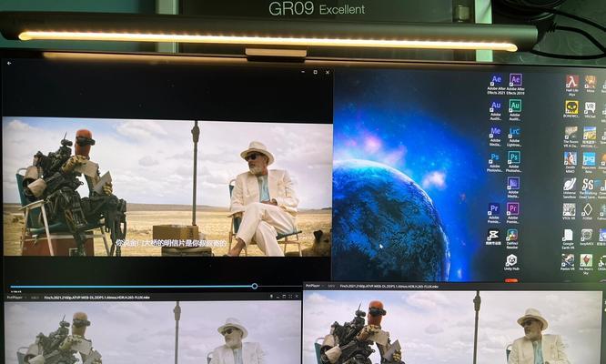Close the top video player window

[x=328, y=72]
